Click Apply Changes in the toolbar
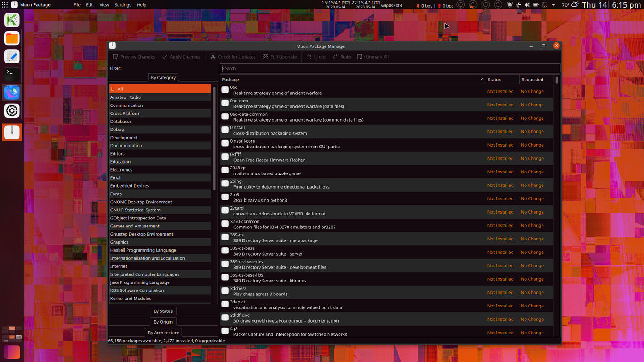Viewport: 644px width, 362px height. [x=181, y=57]
